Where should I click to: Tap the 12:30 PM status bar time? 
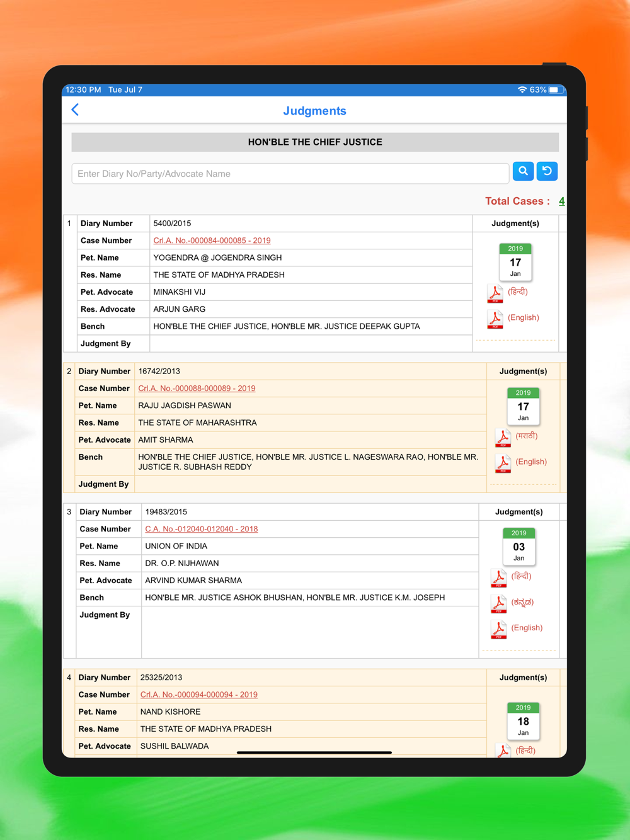(83, 90)
